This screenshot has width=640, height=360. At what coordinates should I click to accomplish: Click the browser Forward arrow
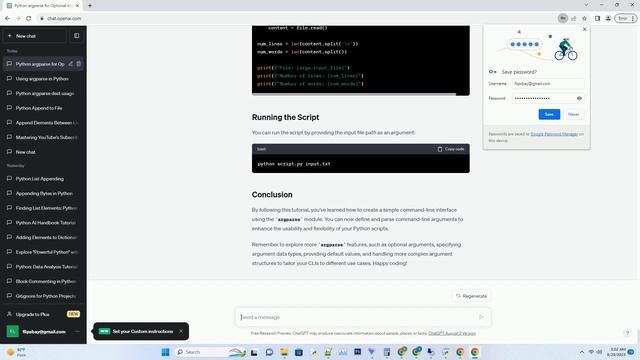18,18
